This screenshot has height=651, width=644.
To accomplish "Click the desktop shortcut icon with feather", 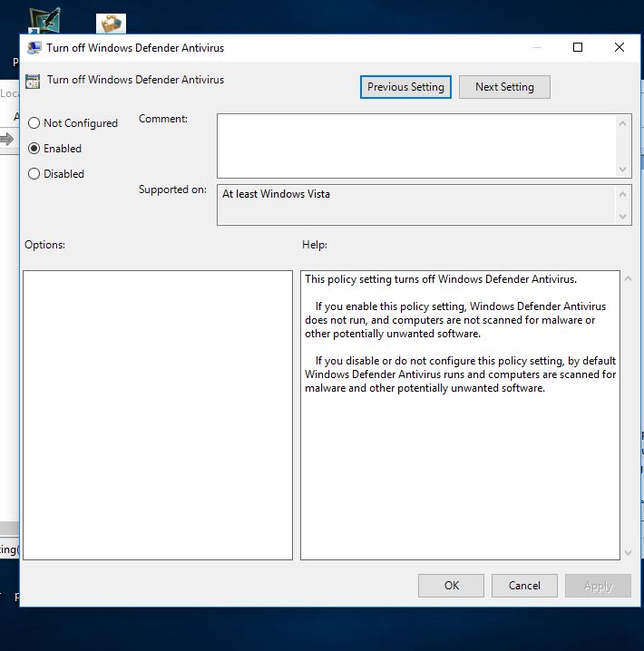I will click(44, 21).
